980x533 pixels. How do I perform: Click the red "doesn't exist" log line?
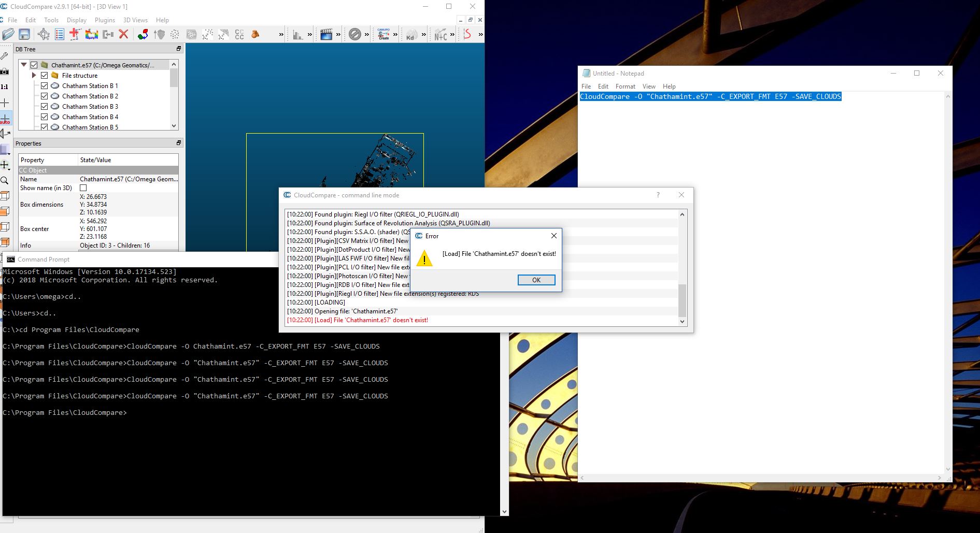[x=358, y=320]
